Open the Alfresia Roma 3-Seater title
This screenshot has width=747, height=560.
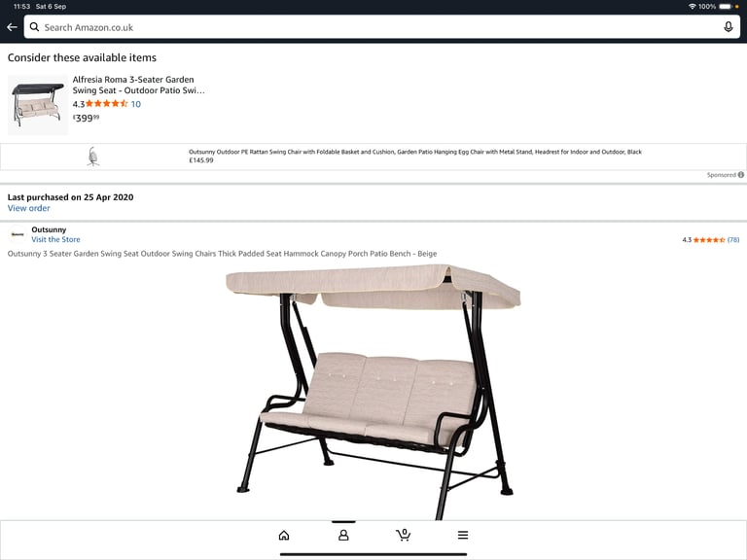click(x=139, y=85)
